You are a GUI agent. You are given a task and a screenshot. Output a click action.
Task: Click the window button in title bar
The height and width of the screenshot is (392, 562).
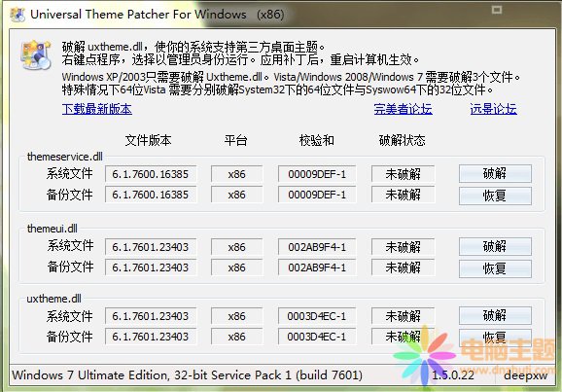pos(497,10)
